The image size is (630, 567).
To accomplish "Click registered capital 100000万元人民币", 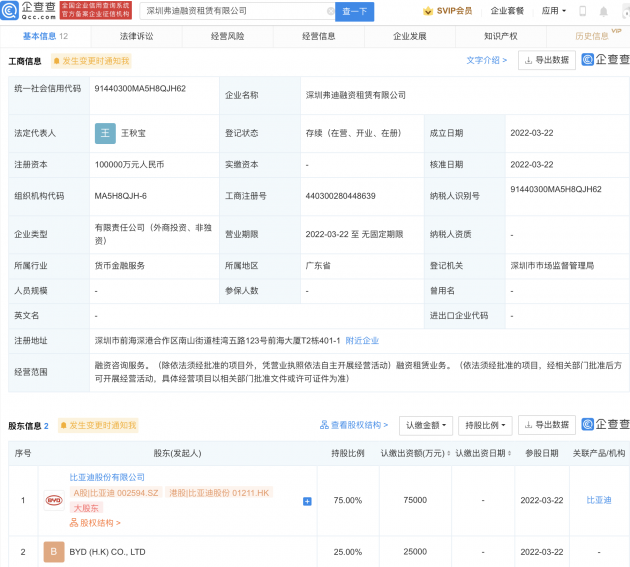I will pos(129,165).
